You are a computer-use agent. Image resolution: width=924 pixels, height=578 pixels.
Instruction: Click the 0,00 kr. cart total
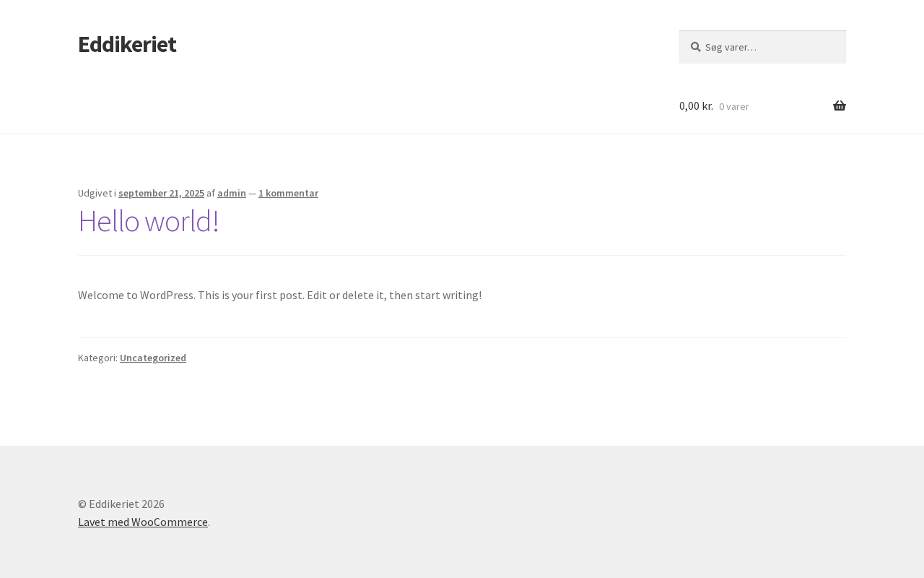[696, 106]
